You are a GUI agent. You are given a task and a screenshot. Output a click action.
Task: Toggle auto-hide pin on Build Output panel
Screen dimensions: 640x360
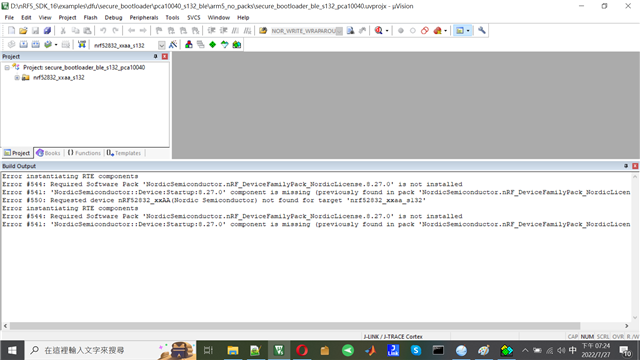point(626,166)
